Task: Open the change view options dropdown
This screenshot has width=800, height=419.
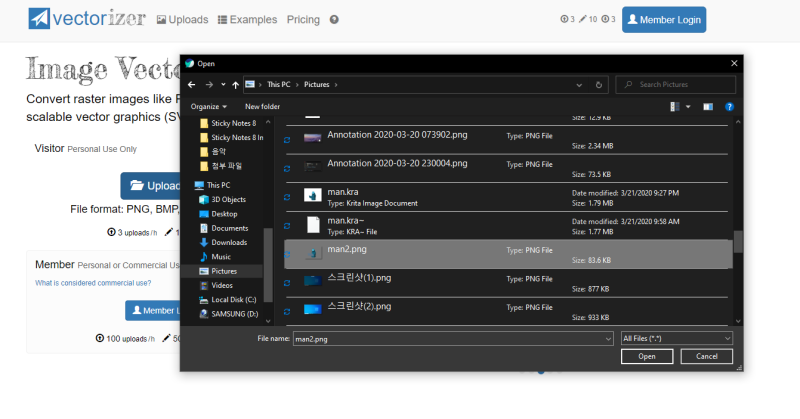Action: [687, 106]
